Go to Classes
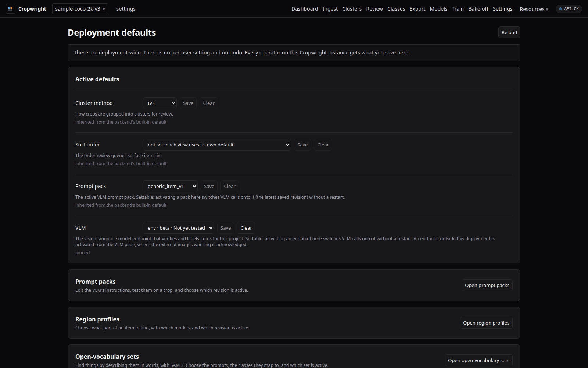588x368 pixels. [x=396, y=9]
